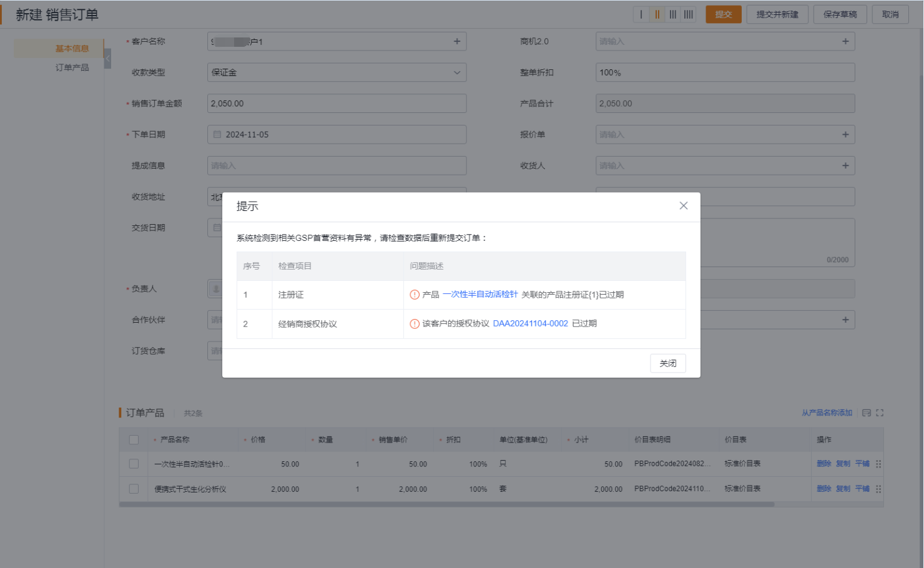Switch to three-column layout icon
Screen dimensions: 924x568
pyautogui.click(x=672, y=14)
